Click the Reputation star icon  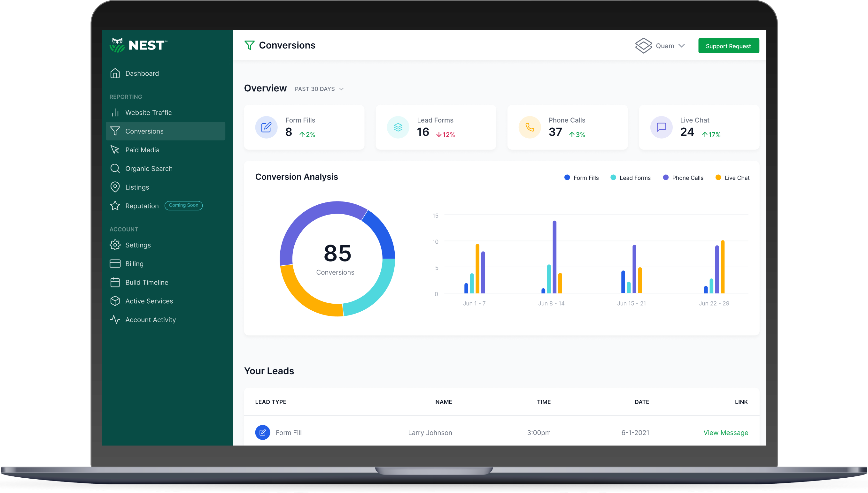coord(115,206)
